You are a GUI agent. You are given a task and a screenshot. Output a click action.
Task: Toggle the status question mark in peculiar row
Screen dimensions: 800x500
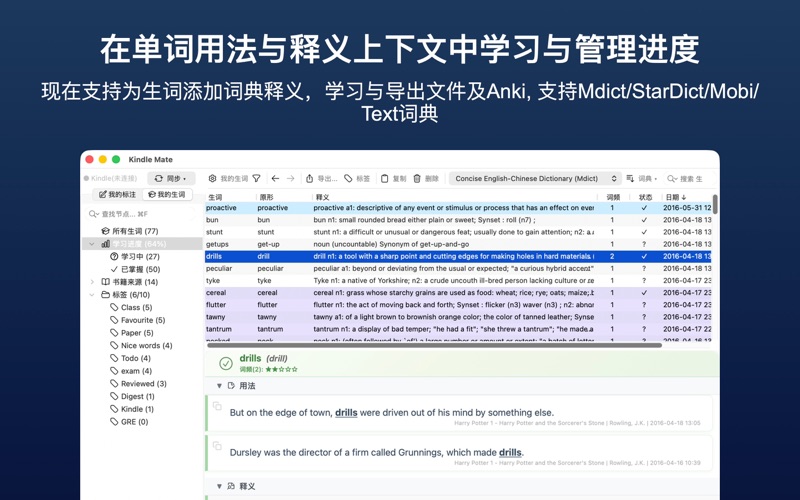pos(644,268)
